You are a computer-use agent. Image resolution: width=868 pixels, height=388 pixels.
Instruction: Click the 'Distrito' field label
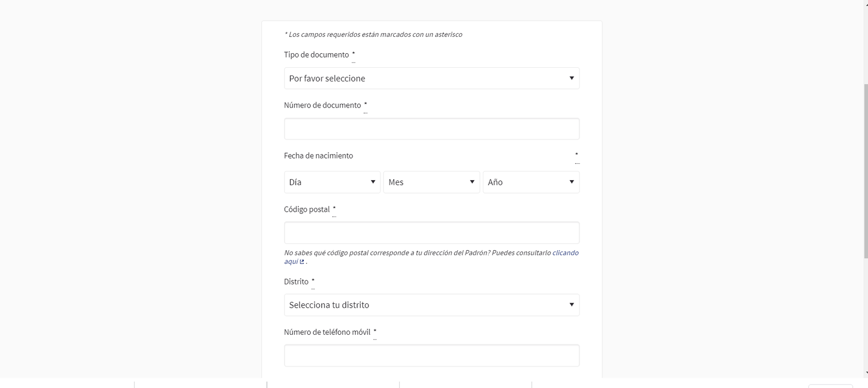296,282
